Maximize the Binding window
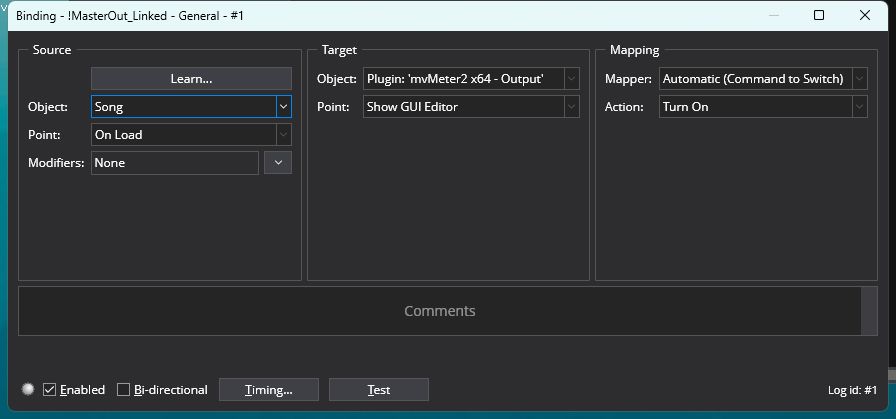 819,15
